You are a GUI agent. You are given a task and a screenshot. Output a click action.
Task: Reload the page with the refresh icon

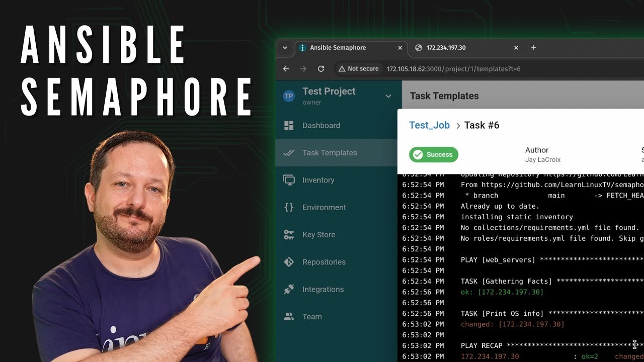(321, 69)
